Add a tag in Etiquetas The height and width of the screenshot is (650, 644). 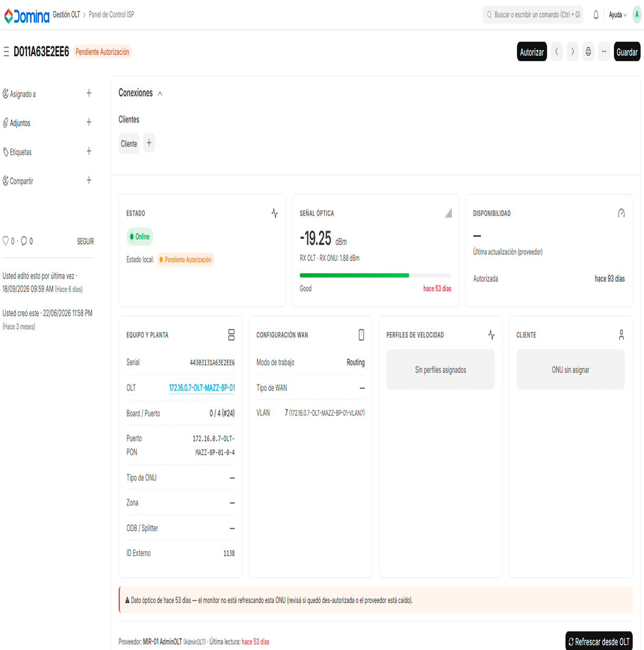pos(89,151)
